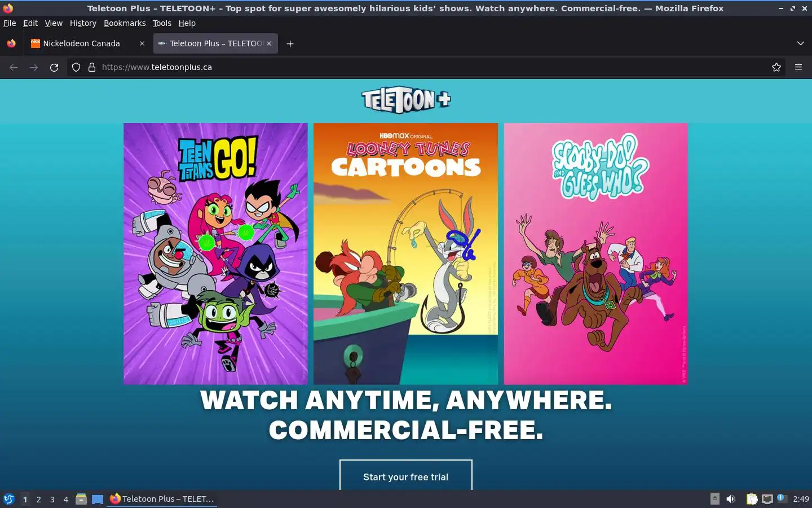812x508 pixels.
Task: Click the Teletoon+ logo
Action: tap(406, 100)
